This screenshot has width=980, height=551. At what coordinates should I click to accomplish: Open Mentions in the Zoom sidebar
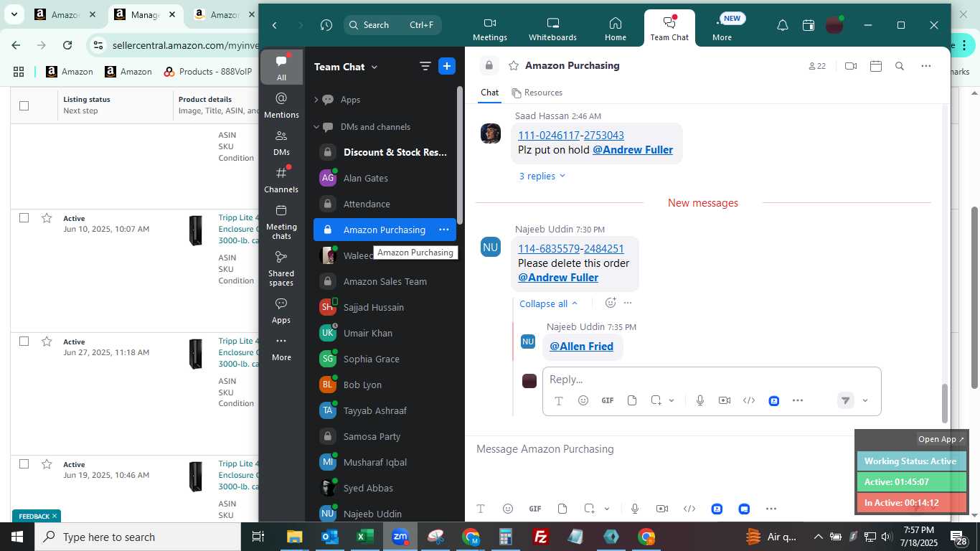281,105
